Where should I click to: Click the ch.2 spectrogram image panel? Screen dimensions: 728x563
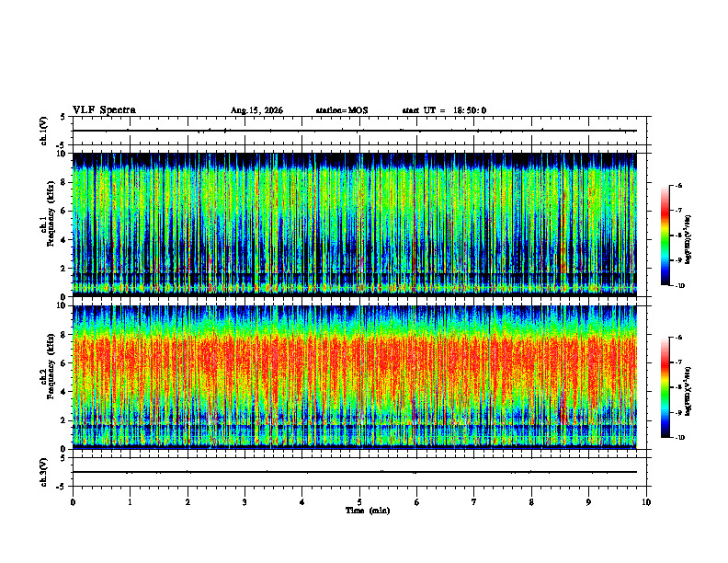tap(355, 377)
